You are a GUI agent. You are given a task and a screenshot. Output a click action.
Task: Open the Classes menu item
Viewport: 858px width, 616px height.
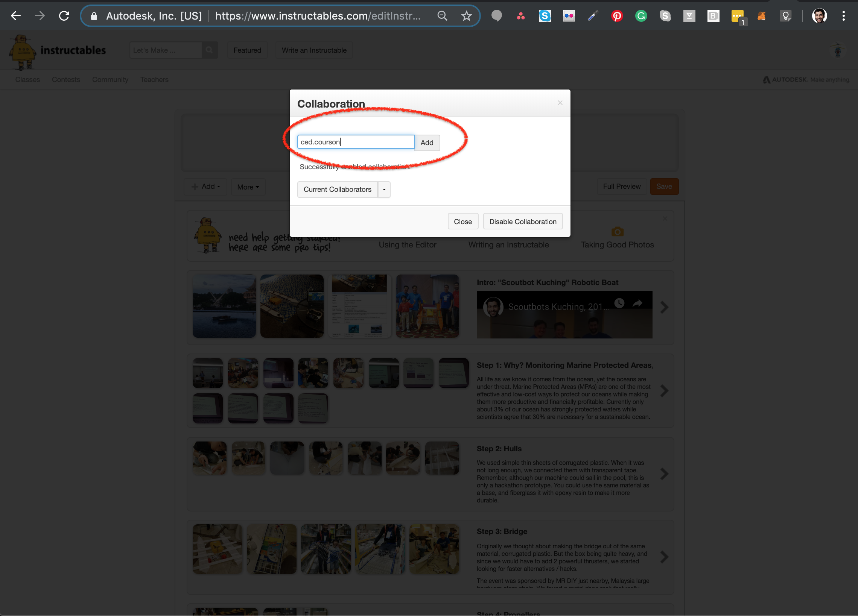(27, 79)
